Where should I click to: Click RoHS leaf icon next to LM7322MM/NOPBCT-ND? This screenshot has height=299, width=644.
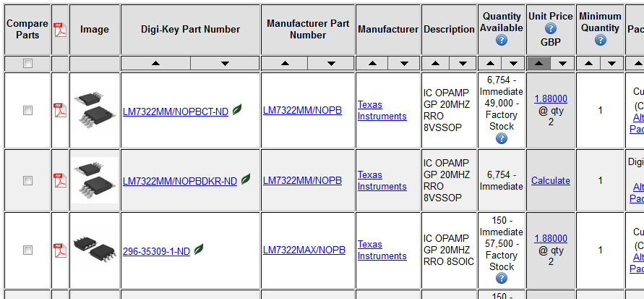(236, 109)
